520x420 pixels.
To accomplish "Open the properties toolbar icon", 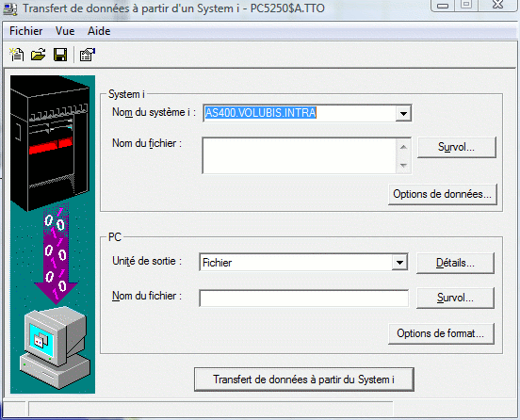I will [88, 55].
